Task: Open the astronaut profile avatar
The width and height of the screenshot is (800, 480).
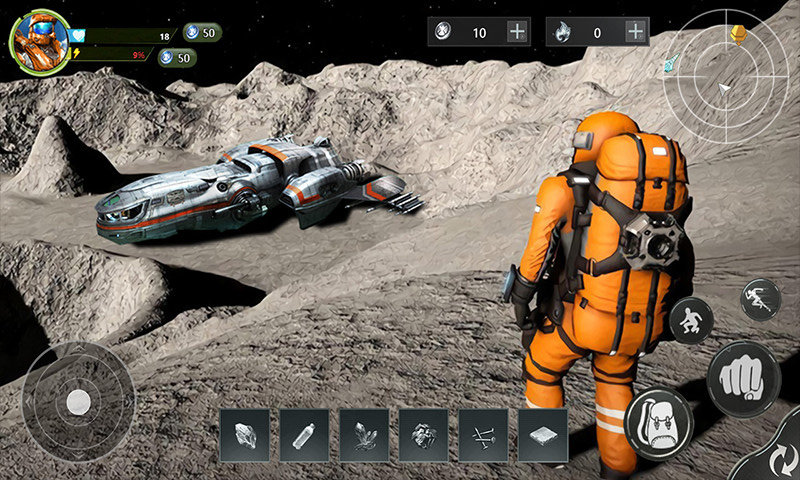Action: click(x=38, y=40)
